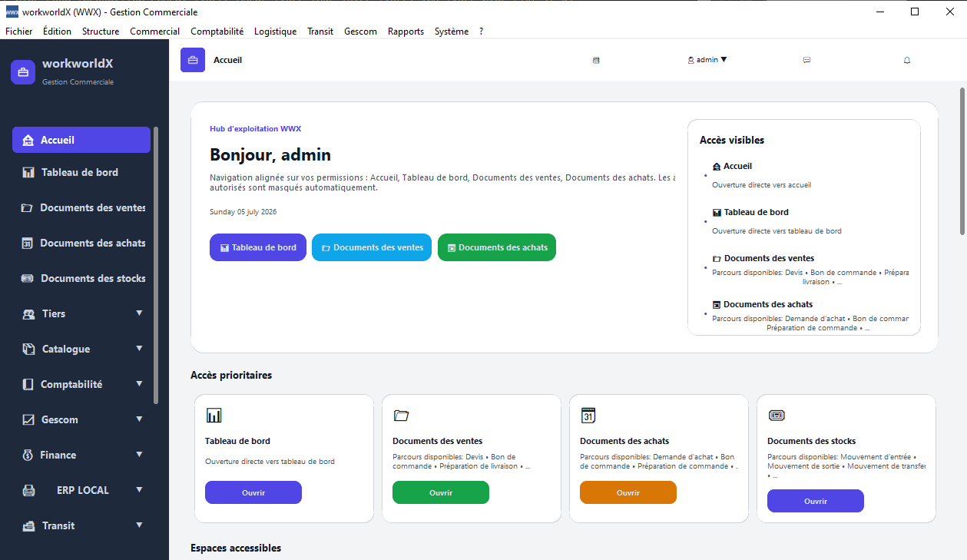Expand the ERP LOCAL section arrow
967x560 pixels.
pyautogui.click(x=139, y=490)
